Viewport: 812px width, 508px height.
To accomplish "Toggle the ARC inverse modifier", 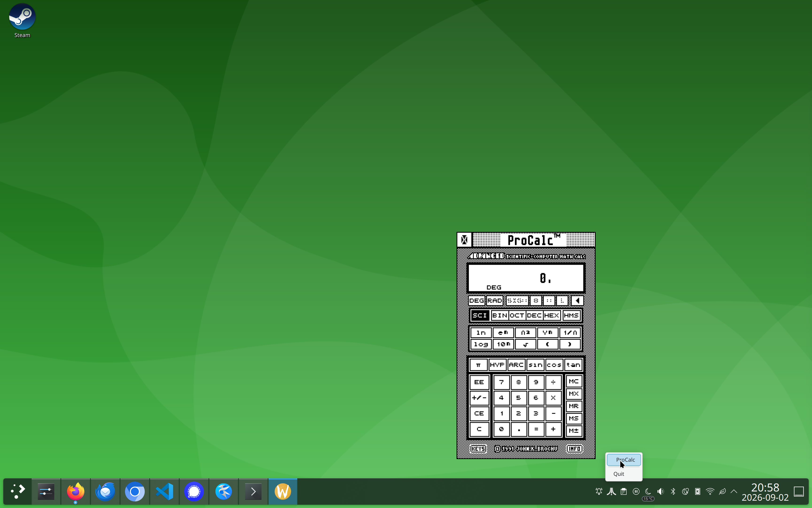I will pyautogui.click(x=516, y=365).
